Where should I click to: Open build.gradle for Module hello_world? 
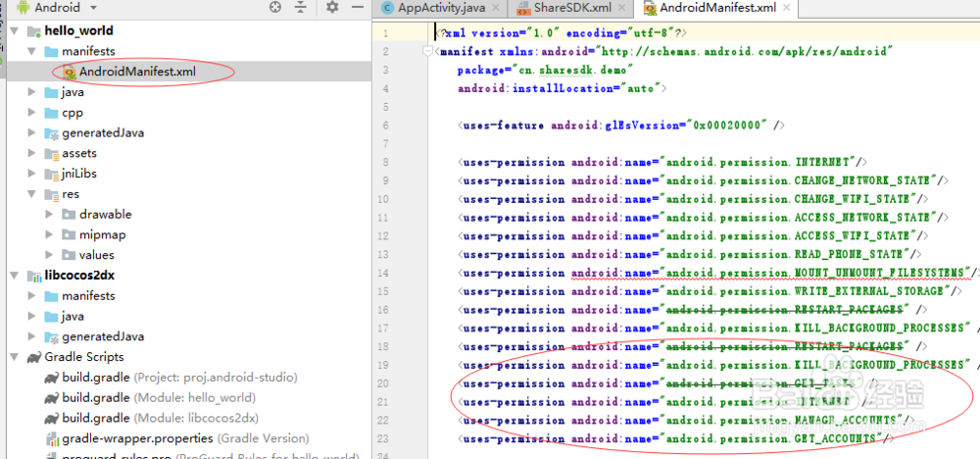click(x=159, y=398)
